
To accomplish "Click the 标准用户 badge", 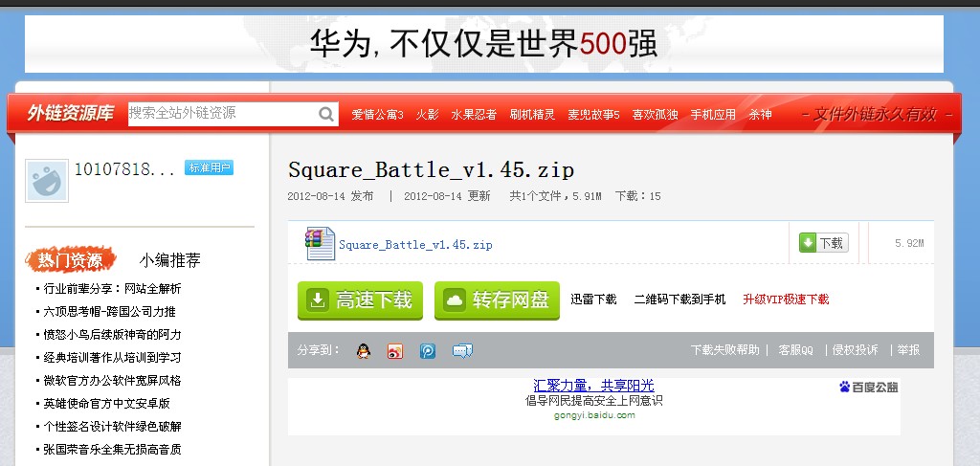I will [209, 167].
